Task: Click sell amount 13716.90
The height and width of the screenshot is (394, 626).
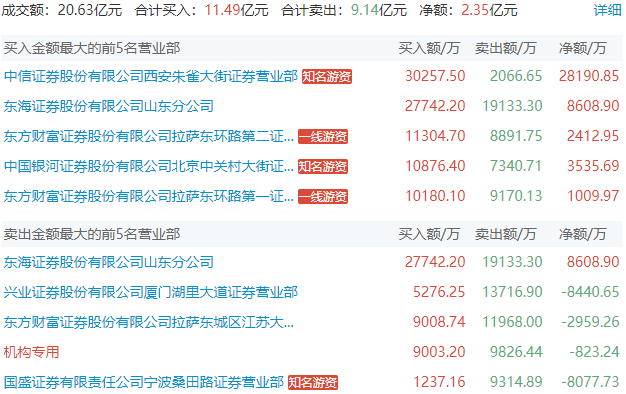Action: pos(512,292)
